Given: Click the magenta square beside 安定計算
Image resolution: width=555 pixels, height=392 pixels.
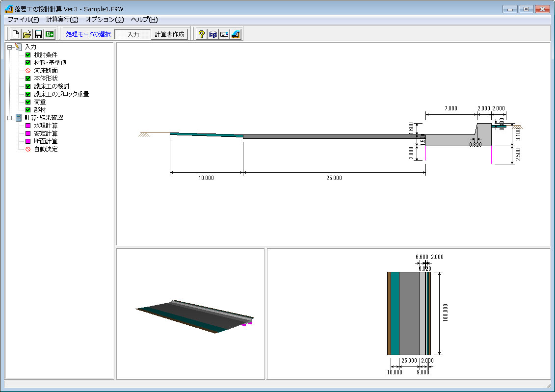Looking at the screenshot, I should [x=28, y=133].
